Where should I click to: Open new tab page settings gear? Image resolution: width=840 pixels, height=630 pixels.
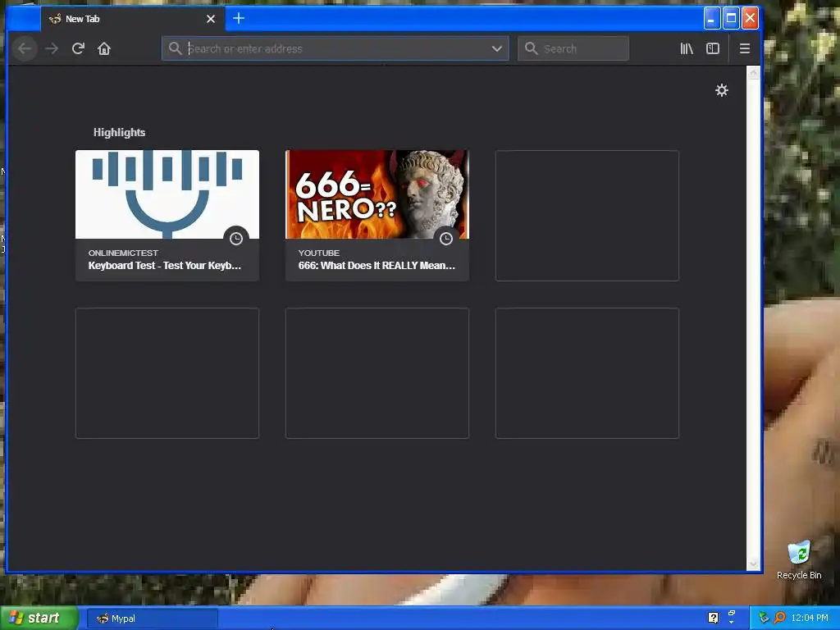722,90
